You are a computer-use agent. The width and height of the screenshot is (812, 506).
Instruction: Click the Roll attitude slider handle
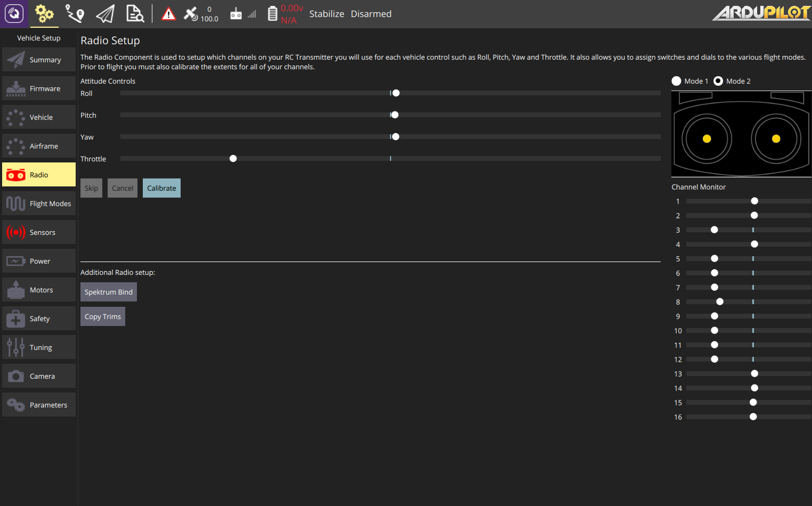[x=396, y=93]
